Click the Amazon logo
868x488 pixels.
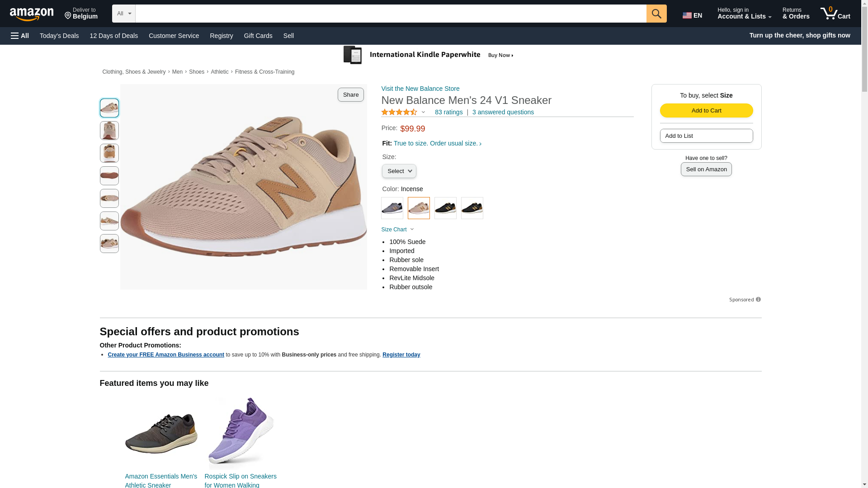pyautogui.click(x=32, y=14)
